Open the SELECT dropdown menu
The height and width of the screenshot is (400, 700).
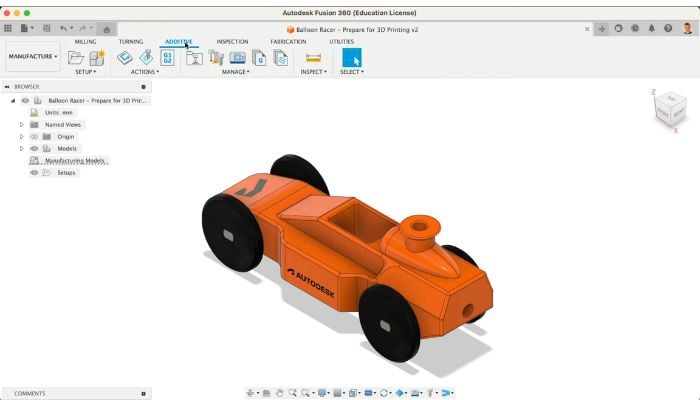(x=352, y=72)
